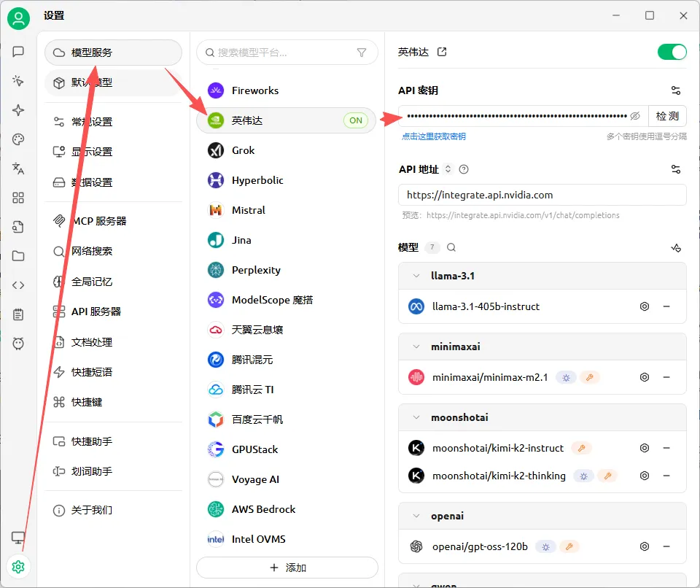
Task: Open the translate icon in sidebar
Action: 17,169
